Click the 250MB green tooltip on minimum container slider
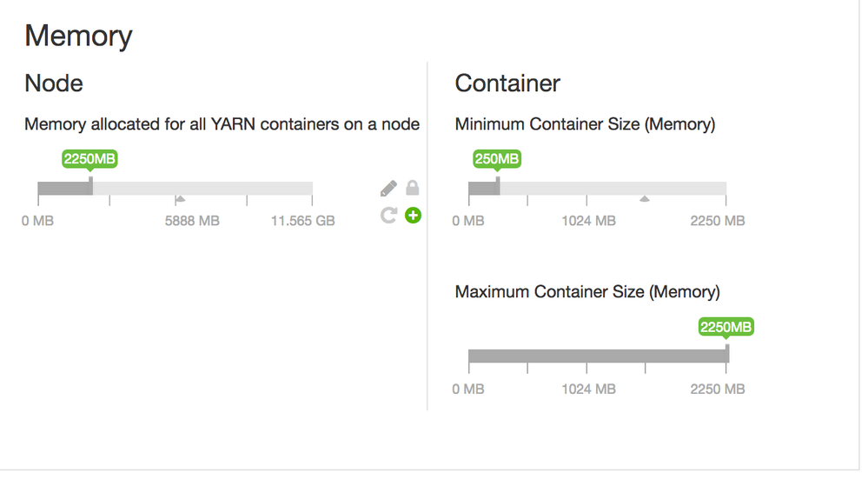The width and height of the screenshot is (868, 486). [x=497, y=159]
